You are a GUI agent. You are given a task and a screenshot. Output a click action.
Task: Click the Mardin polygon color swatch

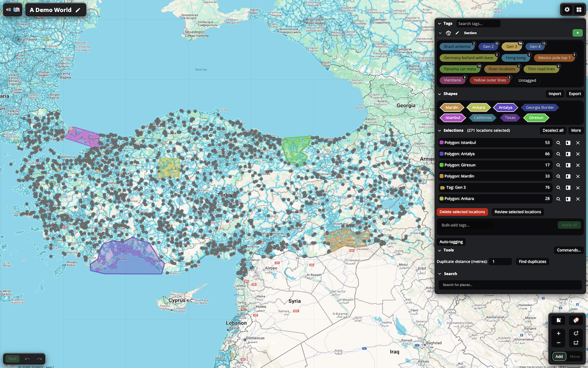click(x=441, y=177)
